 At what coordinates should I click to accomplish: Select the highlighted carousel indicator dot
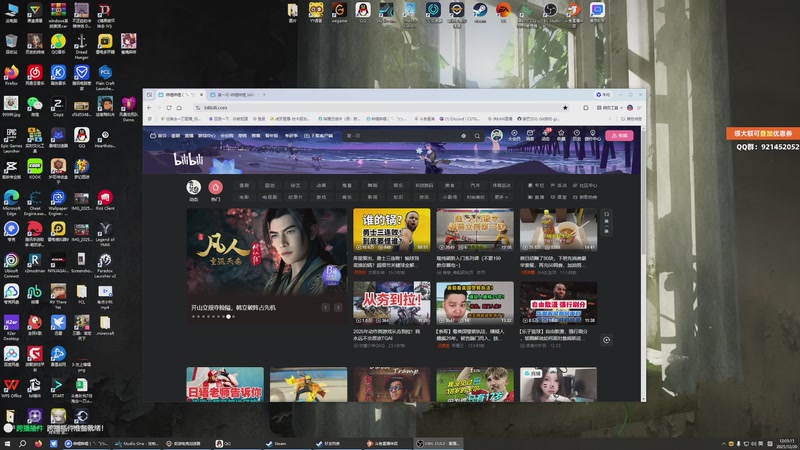[228, 317]
